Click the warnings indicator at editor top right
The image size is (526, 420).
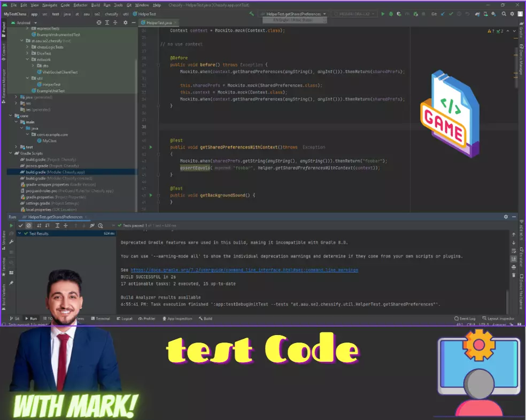pyautogui.click(x=496, y=31)
